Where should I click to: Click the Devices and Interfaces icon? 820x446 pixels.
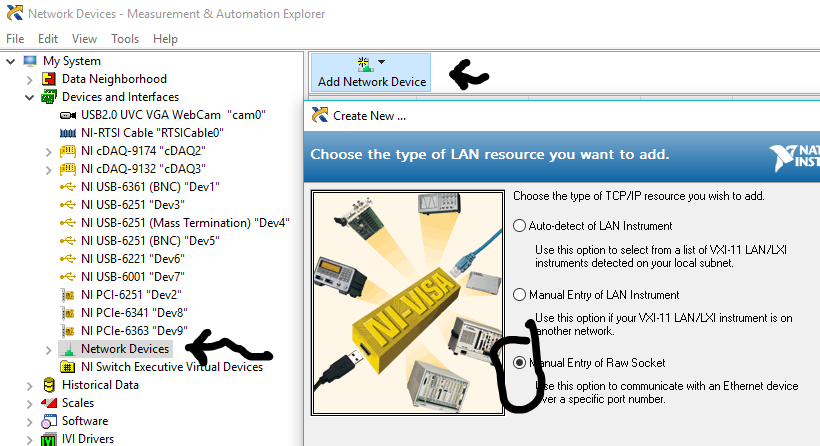click(x=49, y=97)
